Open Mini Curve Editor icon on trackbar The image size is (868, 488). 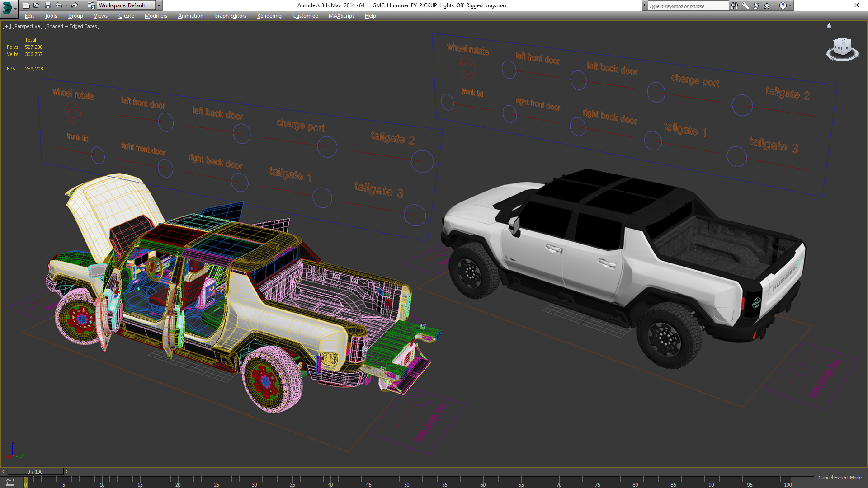tap(9, 482)
